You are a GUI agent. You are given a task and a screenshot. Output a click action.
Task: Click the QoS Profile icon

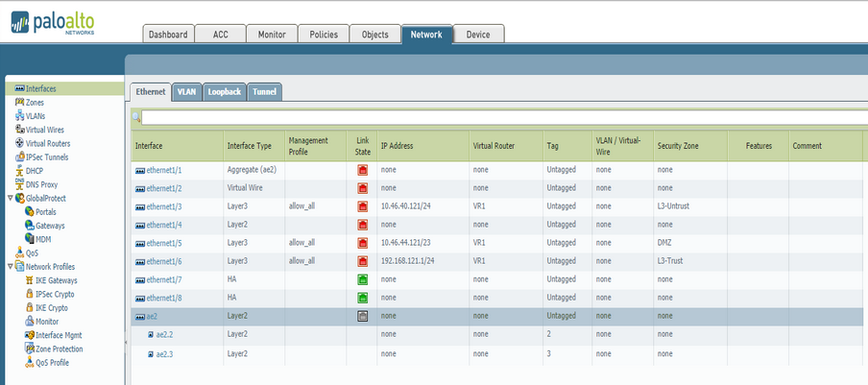pyautogui.click(x=30, y=362)
